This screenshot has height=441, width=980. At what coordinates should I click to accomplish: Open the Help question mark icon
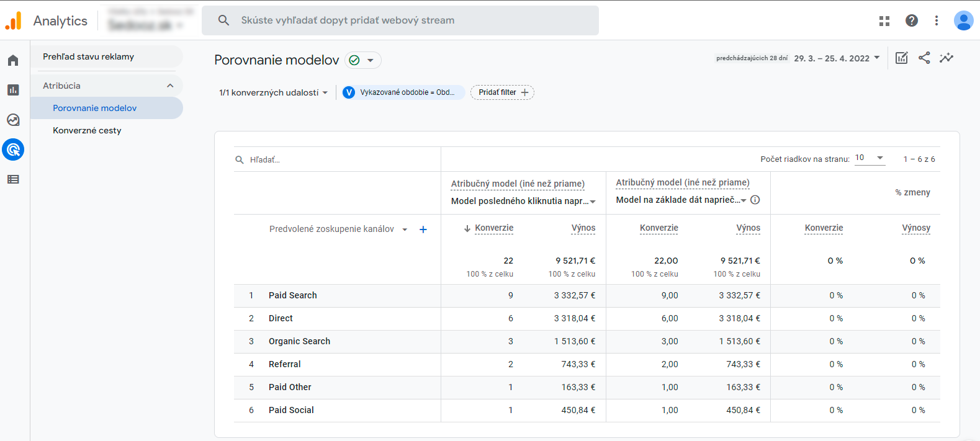(x=912, y=20)
